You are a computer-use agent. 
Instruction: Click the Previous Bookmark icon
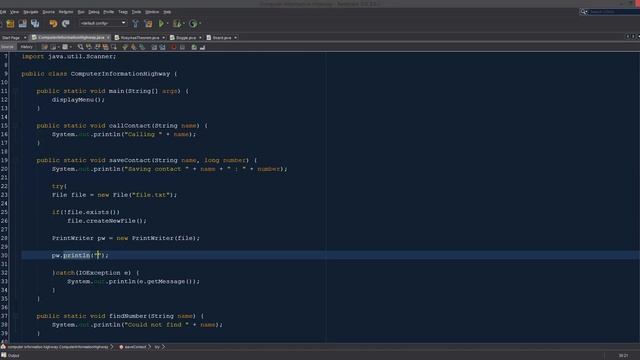125,47
